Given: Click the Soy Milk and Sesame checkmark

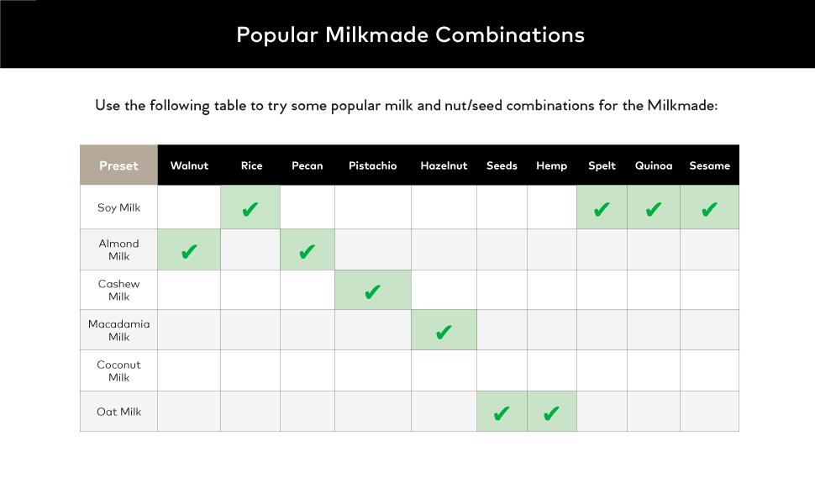Looking at the screenshot, I should point(709,209).
